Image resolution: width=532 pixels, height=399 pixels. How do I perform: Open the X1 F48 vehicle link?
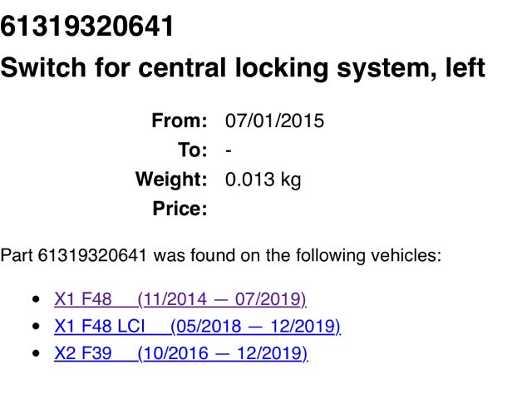pos(180,298)
